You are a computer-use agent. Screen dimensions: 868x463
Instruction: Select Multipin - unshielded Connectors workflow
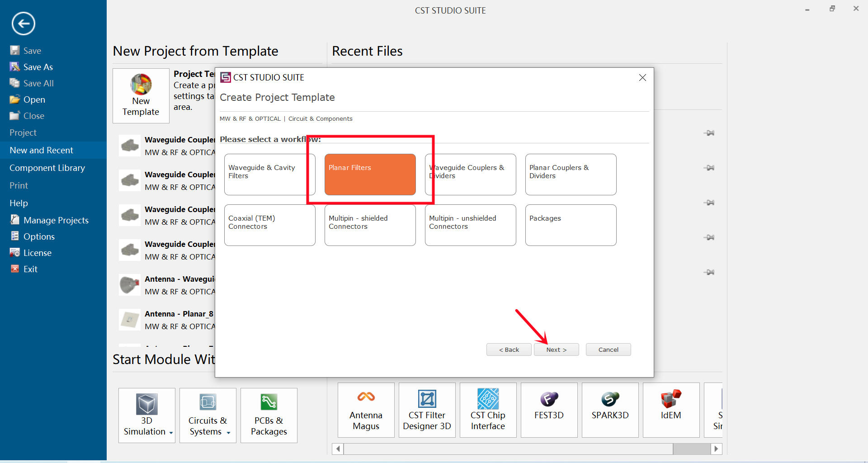(470, 225)
